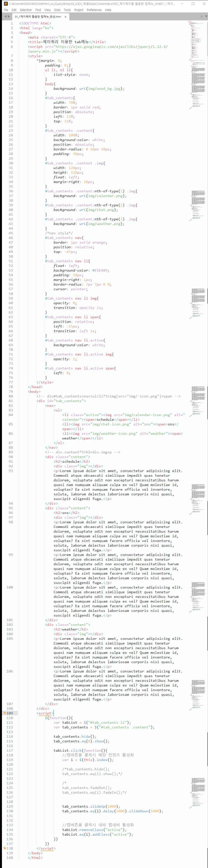Viewport: 208px width, 868px height.
Task: Click 'cursor: pointer;' declaration
Action: (x=71, y=289)
